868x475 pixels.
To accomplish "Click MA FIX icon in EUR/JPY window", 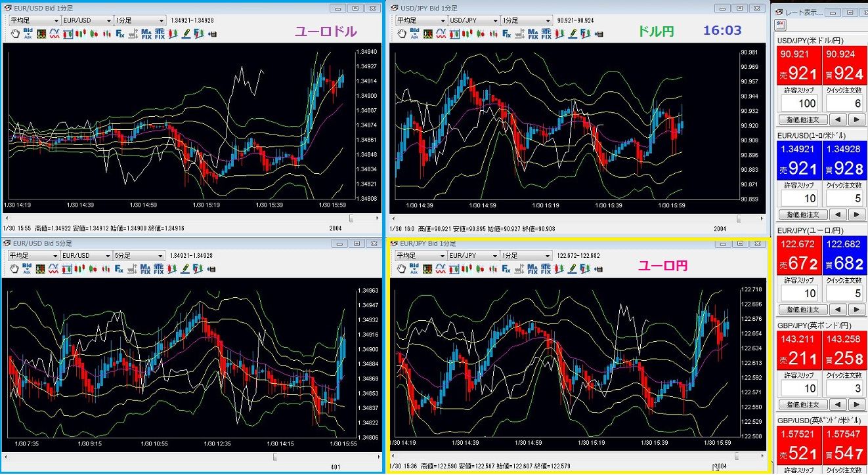I will (532, 268).
